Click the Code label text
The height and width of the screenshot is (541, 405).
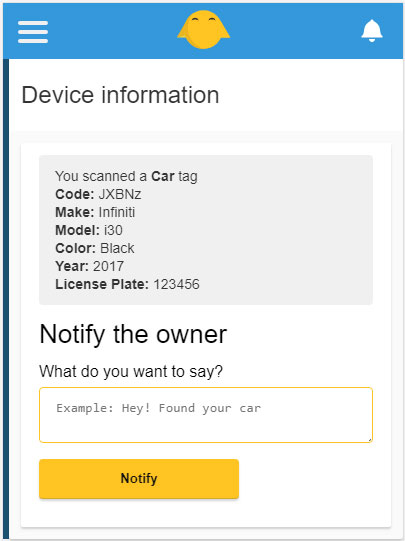click(75, 194)
